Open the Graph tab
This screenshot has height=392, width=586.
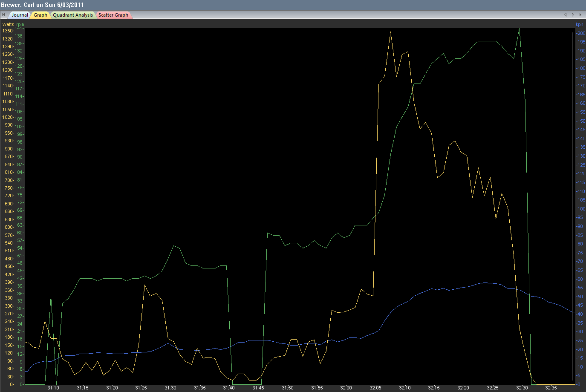tap(40, 15)
